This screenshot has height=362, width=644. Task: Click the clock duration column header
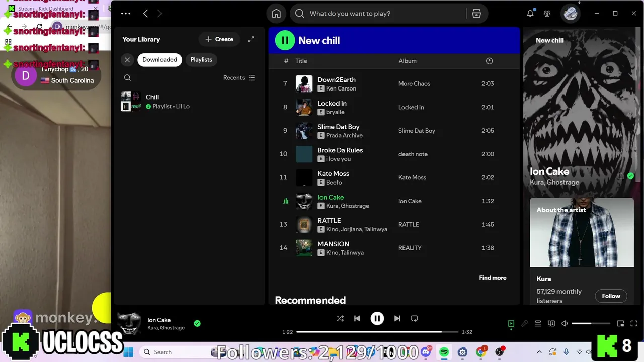click(489, 61)
